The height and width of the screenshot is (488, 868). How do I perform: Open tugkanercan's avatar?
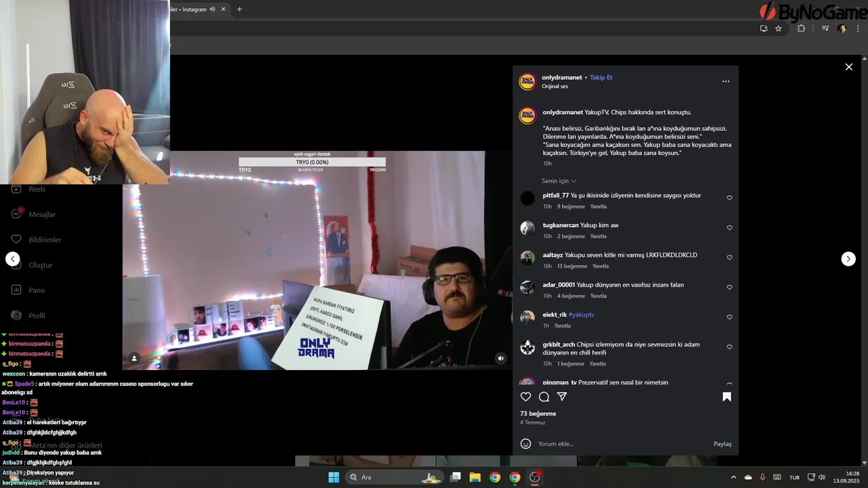(528, 228)
